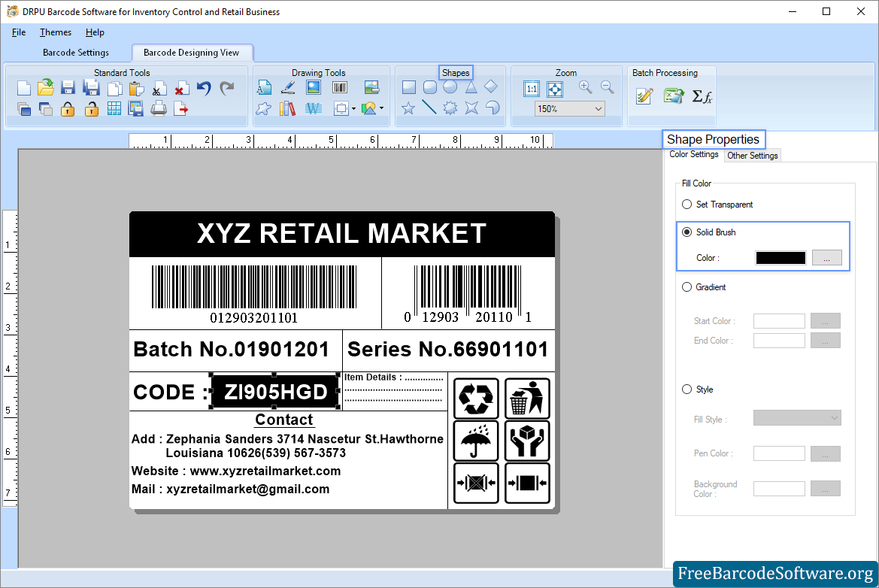Cut the selection with the scissors icon
Screen dimensions: 879x588
[159, 89]
